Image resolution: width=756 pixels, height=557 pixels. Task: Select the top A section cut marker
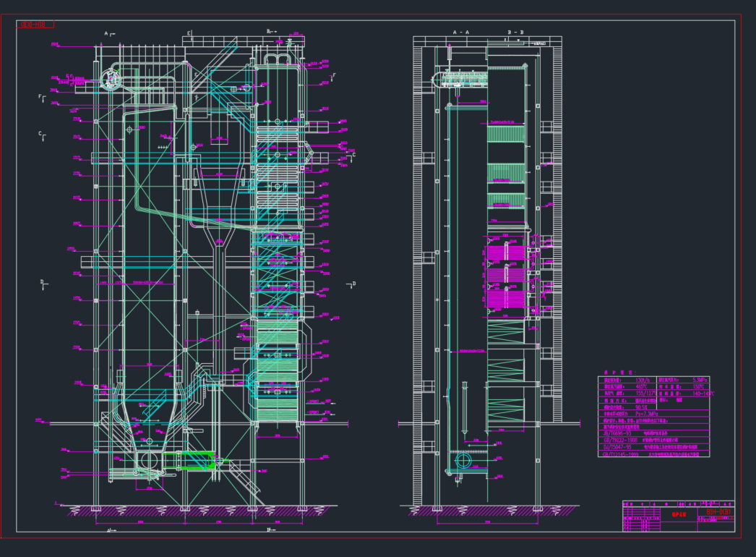pyautogui.click(x=108, y=34)
